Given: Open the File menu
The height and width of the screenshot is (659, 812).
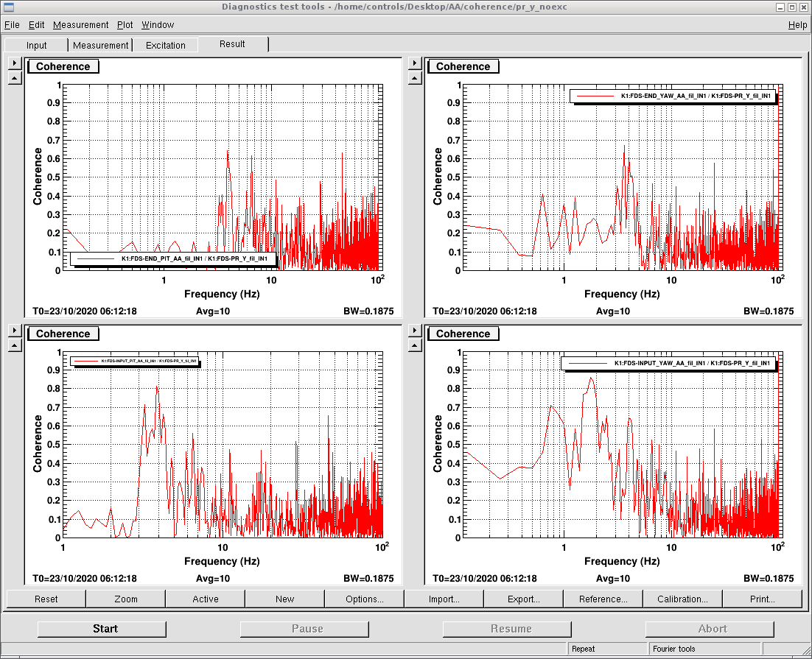Looking at the screenshot, I should tap(12, 25).
